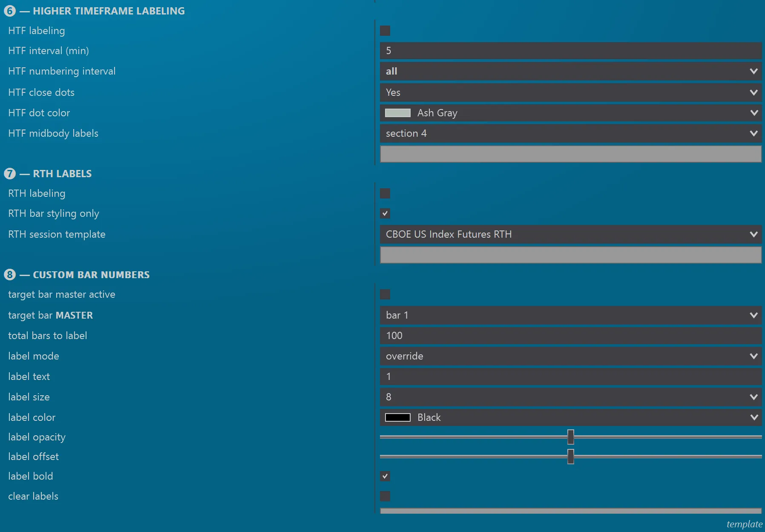Open the RTH session template dropdown
765x532 pixels.
pos(571,234)
